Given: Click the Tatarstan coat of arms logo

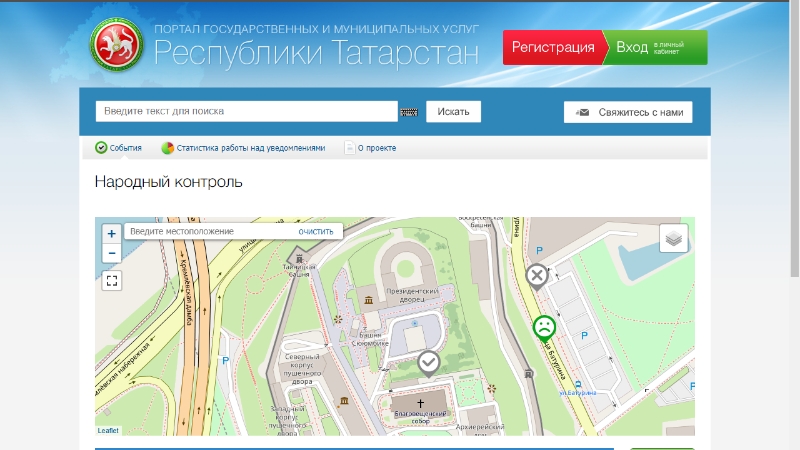Looking at the screenshot, I should point(117,46).
